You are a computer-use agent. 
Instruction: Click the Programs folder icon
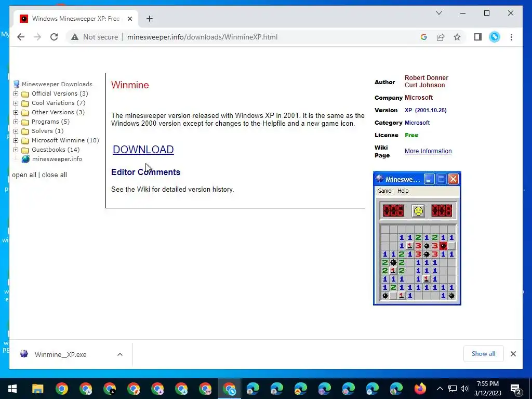[x=25, y=122]
